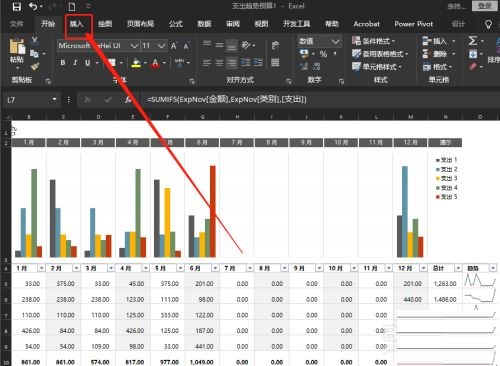Change text orientation with angled icon
Image resolution: width=500 pixels, height=366 pixels.
[x=246, y=45]
